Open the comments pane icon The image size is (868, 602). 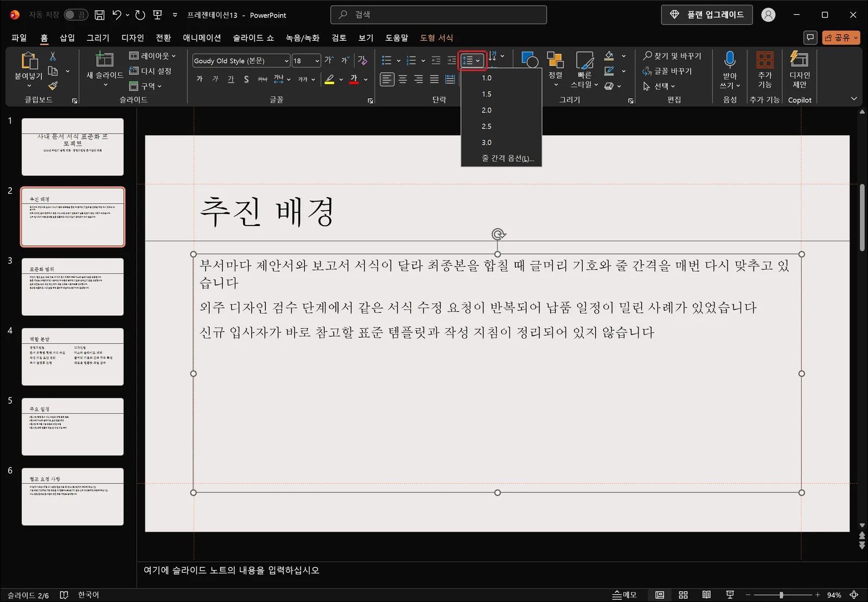tap(810, 37)
